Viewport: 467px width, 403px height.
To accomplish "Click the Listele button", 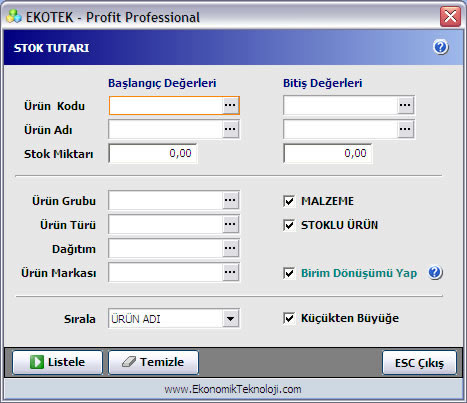I will (x=57, y=362).
